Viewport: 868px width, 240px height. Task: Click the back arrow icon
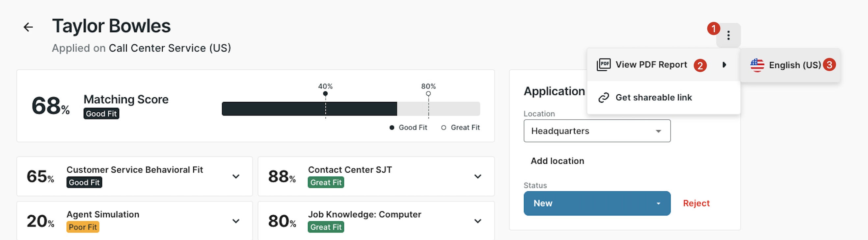28,27
